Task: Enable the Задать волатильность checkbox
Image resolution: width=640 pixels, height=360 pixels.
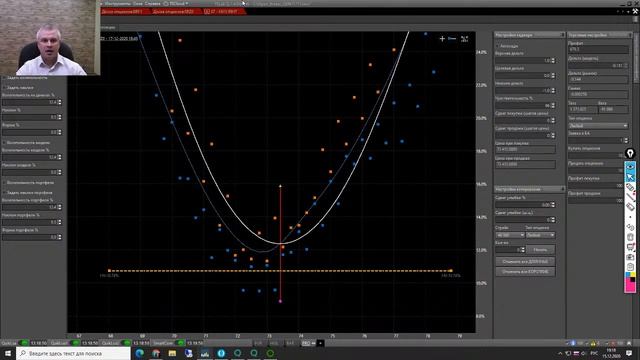Action: click(x=4, y=78)
